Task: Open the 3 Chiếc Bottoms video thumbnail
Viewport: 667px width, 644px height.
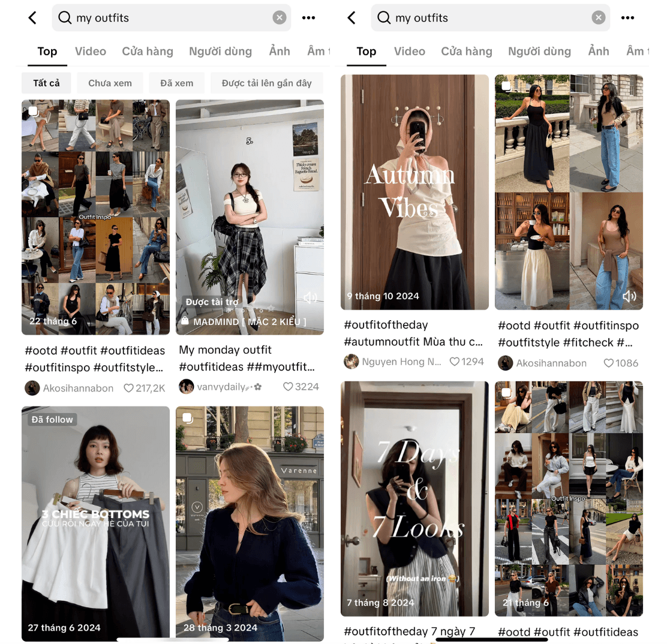Action: pyautogui.click(x=96, y=523)
